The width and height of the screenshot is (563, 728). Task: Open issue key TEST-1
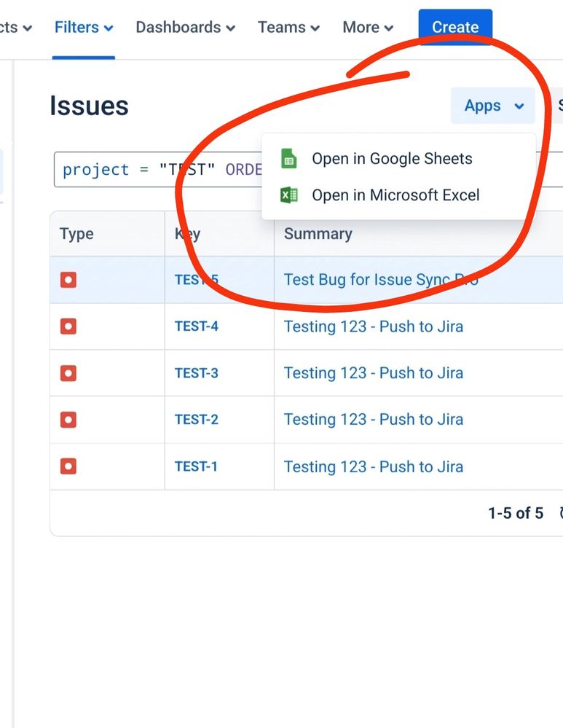196,466
